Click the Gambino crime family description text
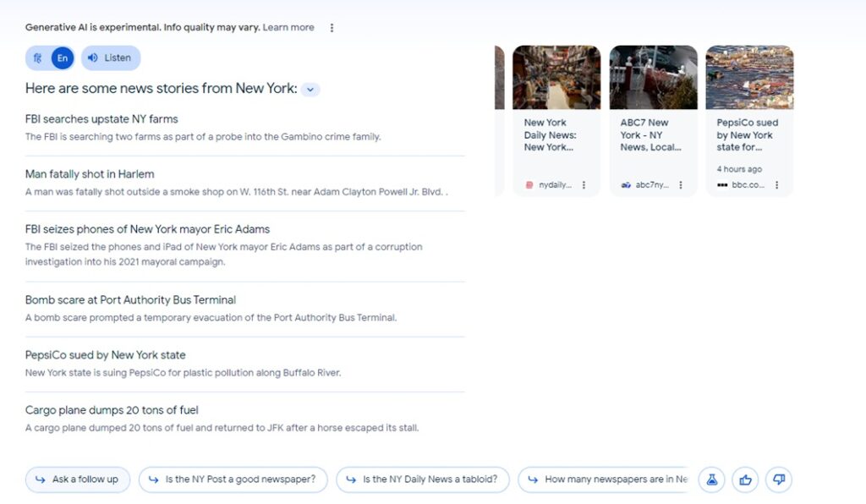Image resolution: width=866 pixels, height=504 pixels. pos(203,137)
